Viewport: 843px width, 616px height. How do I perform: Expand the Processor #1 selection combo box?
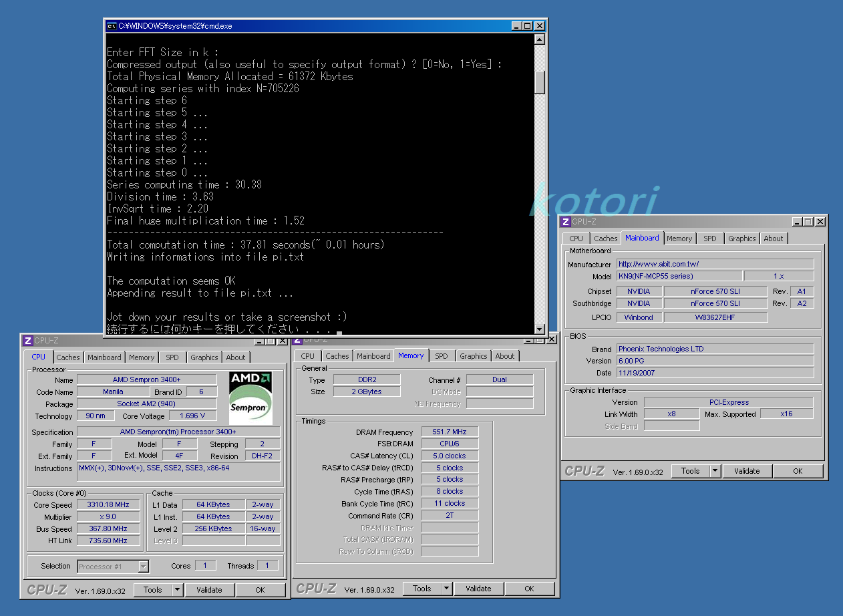[x=143, y=567]
